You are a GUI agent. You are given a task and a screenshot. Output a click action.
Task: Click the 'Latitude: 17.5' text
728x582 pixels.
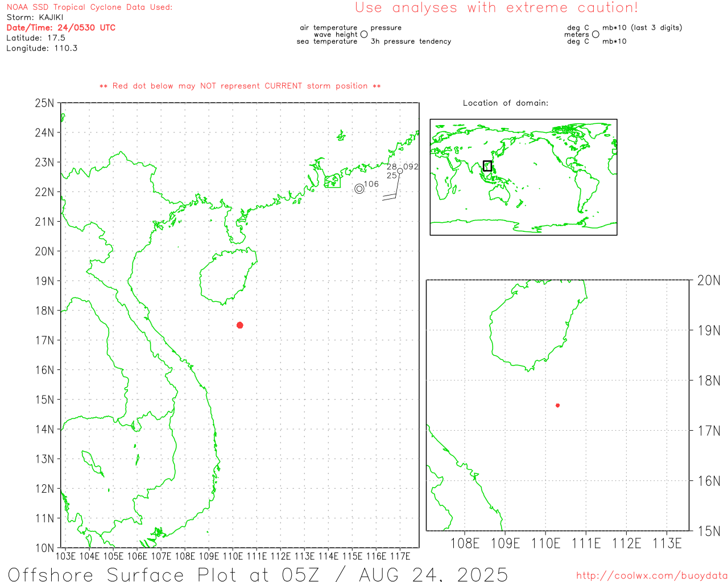tap(36, 38)
